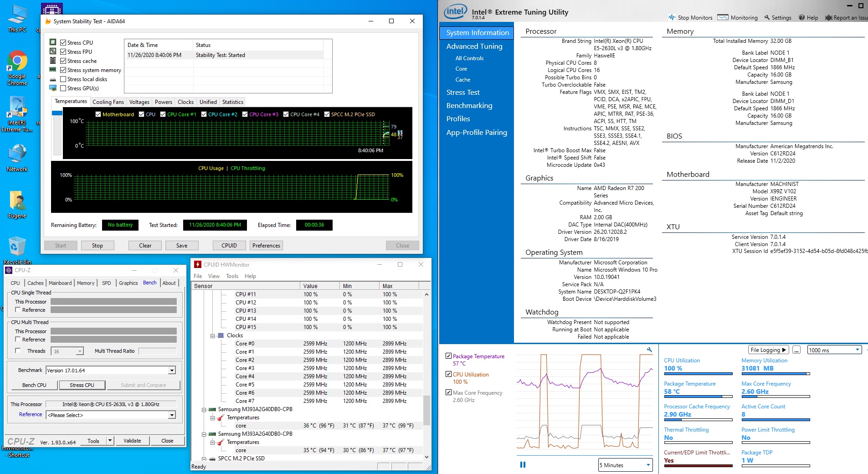This screenshot has width=868, height=474.
Task: Toggle the Stress cache checkbox
Action: click(x=63, y=61)
